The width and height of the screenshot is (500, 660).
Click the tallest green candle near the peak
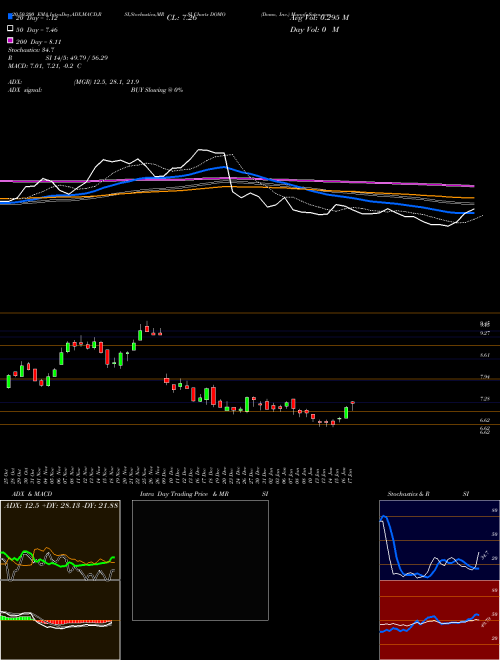(140, 334)
